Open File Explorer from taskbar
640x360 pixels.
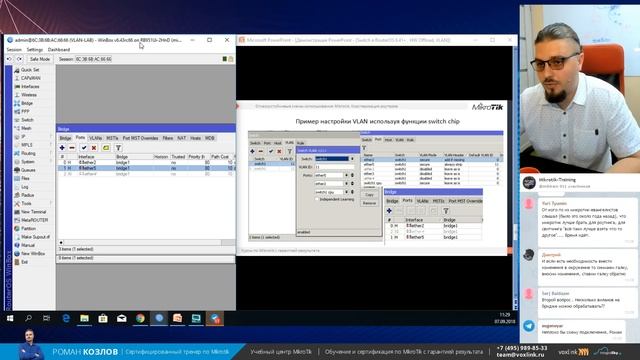click(84, 318)
